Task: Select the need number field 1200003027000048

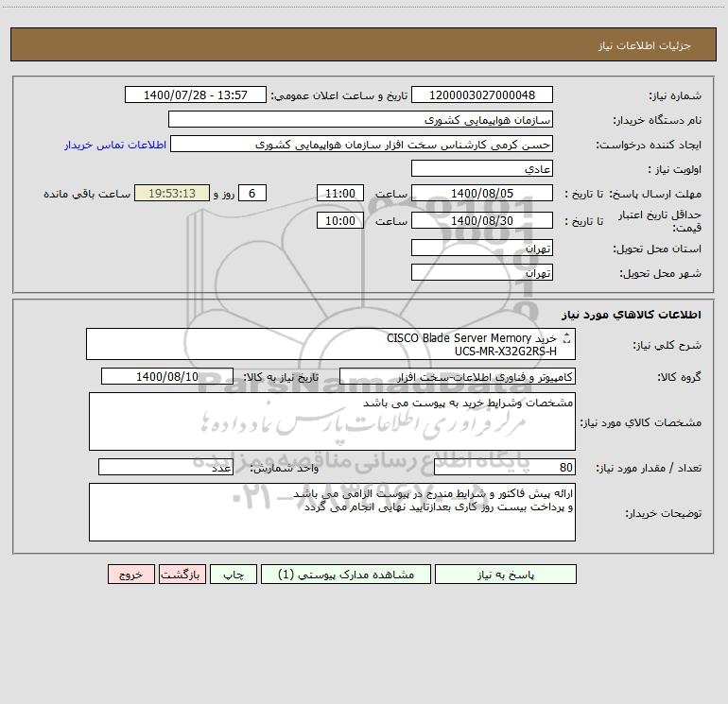Action: [x=482, y=94]
